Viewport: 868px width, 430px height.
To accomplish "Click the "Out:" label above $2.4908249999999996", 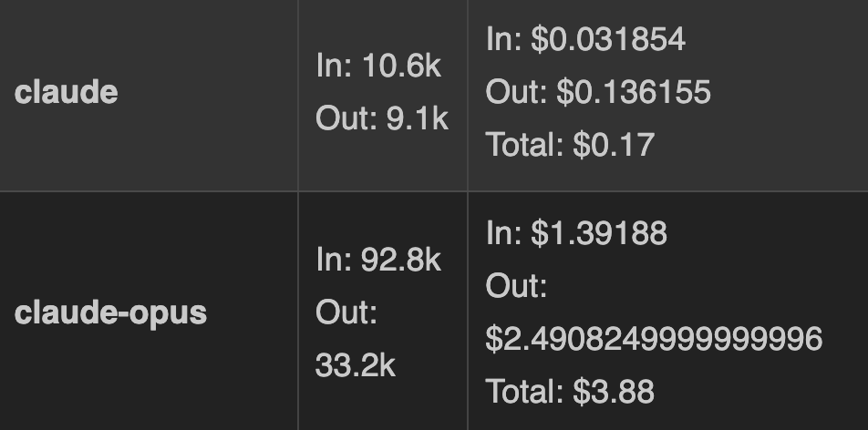I will pos(516,286).
